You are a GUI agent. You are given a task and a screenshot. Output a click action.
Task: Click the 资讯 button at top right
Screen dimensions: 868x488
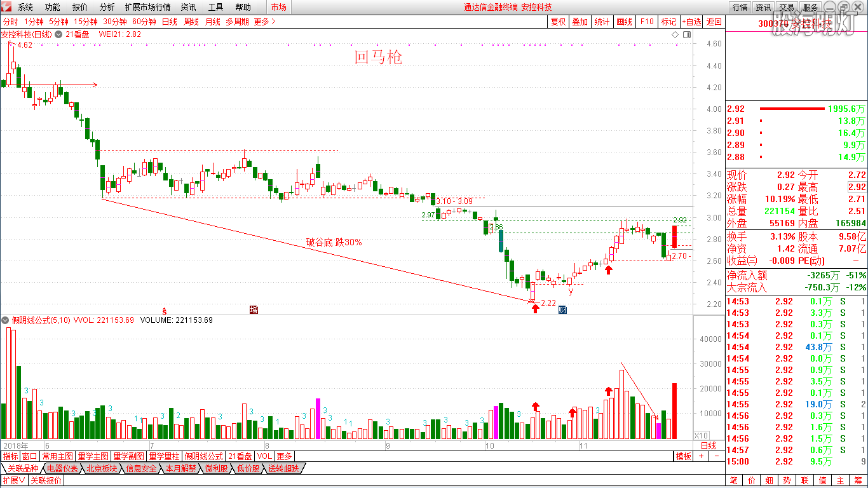click(x=763, y=7)
